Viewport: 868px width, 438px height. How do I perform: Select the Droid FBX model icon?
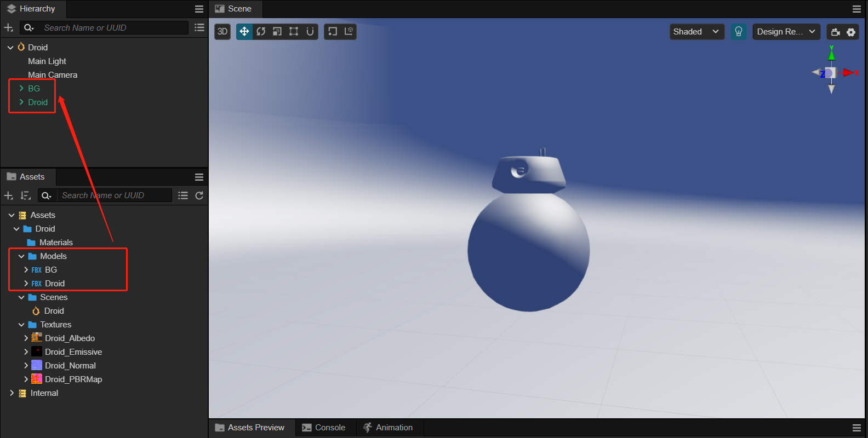tap(37, 284)
